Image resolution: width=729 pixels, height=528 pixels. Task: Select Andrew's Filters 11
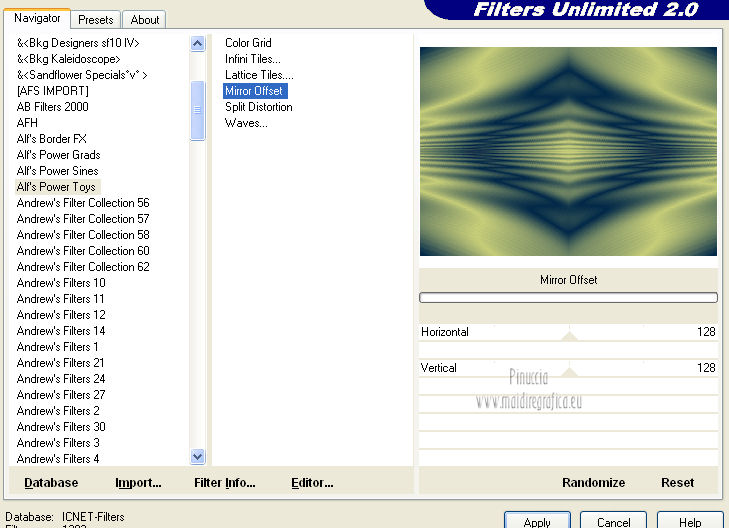60,299
